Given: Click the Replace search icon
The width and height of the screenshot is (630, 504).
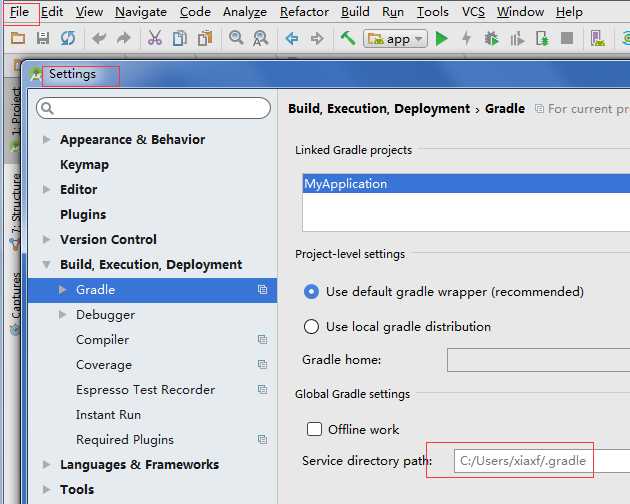Looking at the screenshot, I should tap(260, 39).
